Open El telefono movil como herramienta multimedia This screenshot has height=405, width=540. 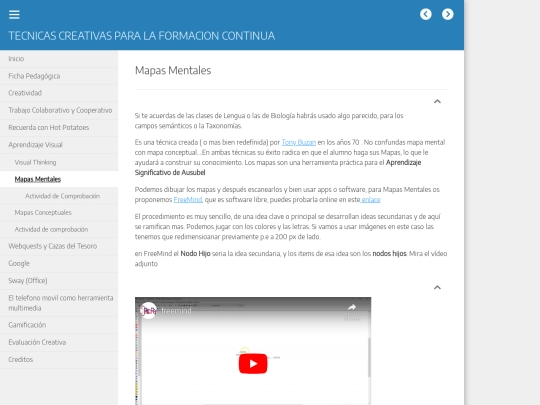[x=59, y=303]
